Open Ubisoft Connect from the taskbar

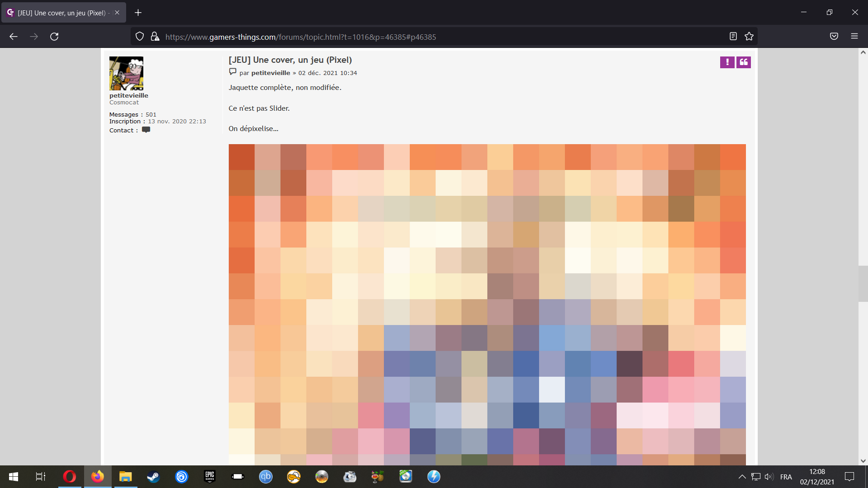pos(182,477)
